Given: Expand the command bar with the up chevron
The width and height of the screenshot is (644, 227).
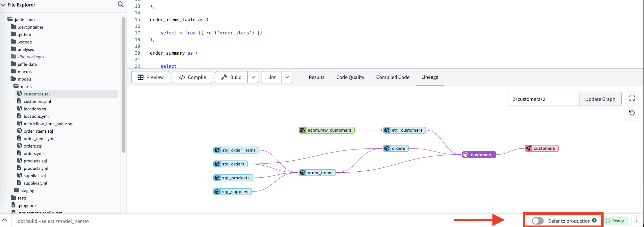Looking at the screenshot, I should click(4, 220).
